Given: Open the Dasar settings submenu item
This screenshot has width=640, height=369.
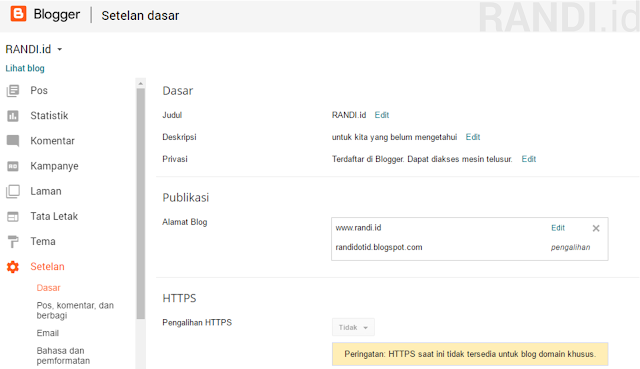Looking at the screenshot, I should click(x=49, y=288).
